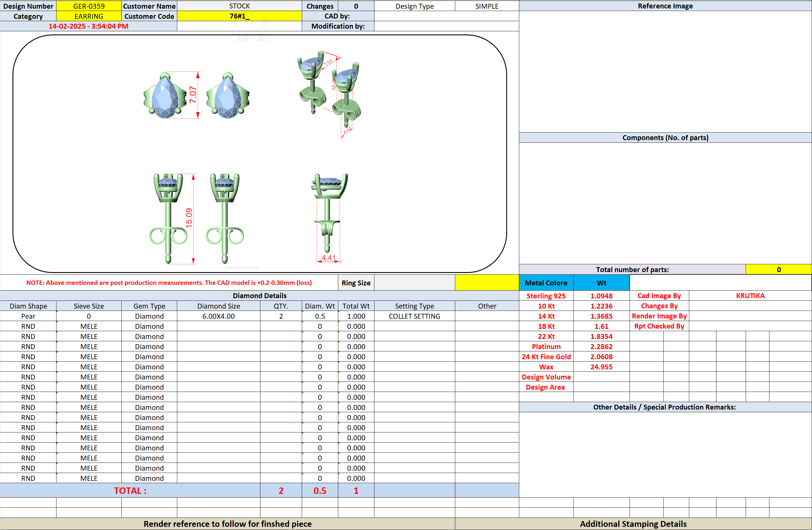Image resolution: width=812 pixels, height=530 pixels.
Task: Select the diamond size 6.00X4.00 cell
Action: pyautogui.click(x=219, y=316)
